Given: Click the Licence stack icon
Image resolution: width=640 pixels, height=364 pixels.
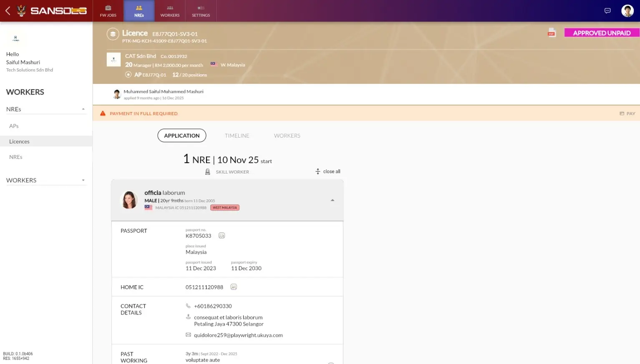Looking at the screenshot, I should pyautogui.click(x=113, y=34).
